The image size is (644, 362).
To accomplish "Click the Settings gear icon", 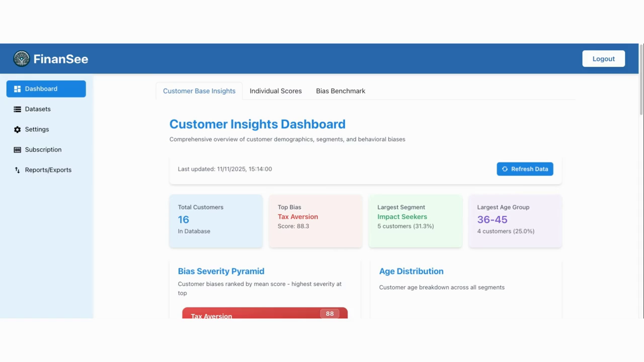I will click(17, 130).
